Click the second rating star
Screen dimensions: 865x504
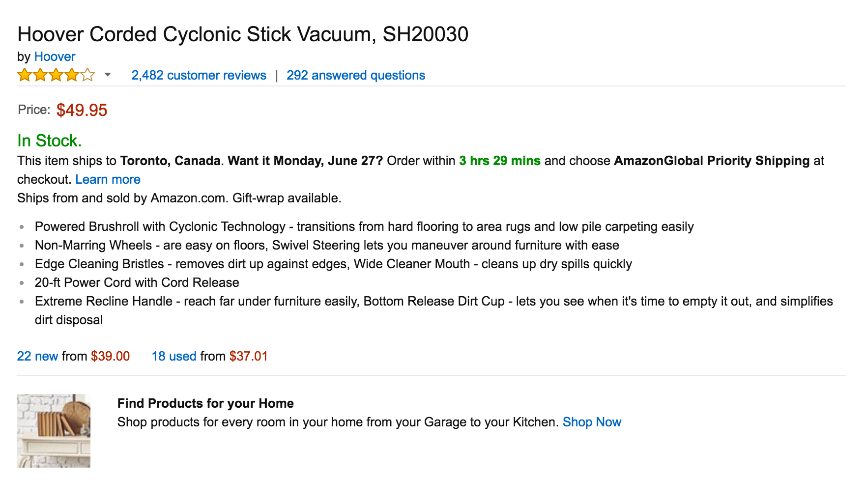pyautogui.click(x=41, y=75)
